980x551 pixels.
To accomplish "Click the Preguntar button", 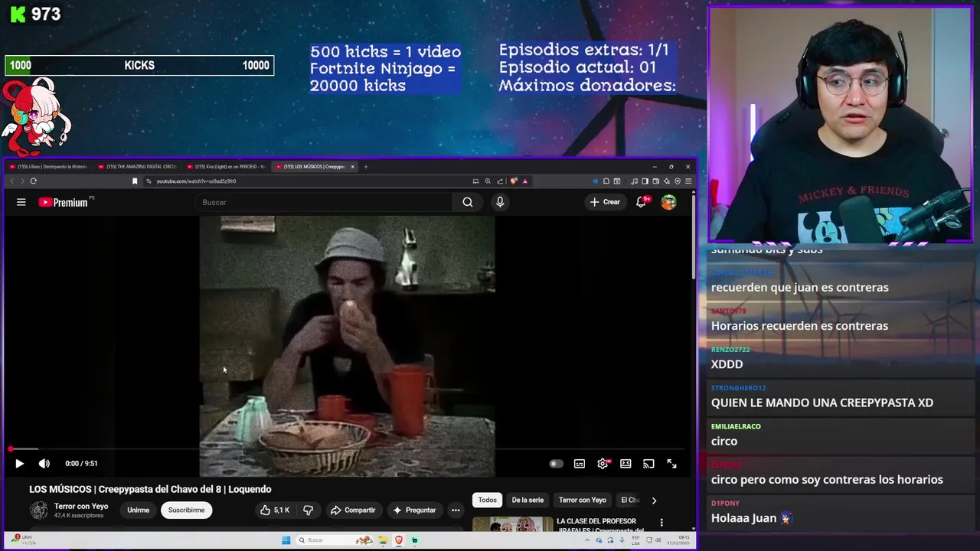I will pos(414,510).
